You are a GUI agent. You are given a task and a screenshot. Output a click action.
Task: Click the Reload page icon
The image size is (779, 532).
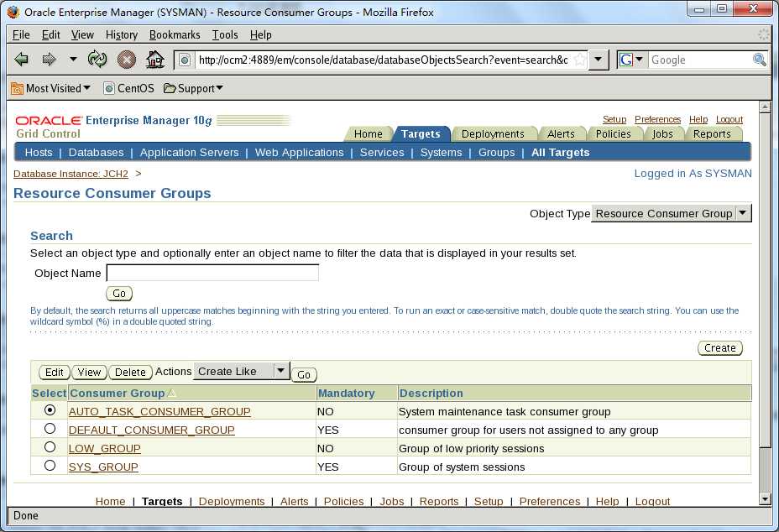pos(97,60)
